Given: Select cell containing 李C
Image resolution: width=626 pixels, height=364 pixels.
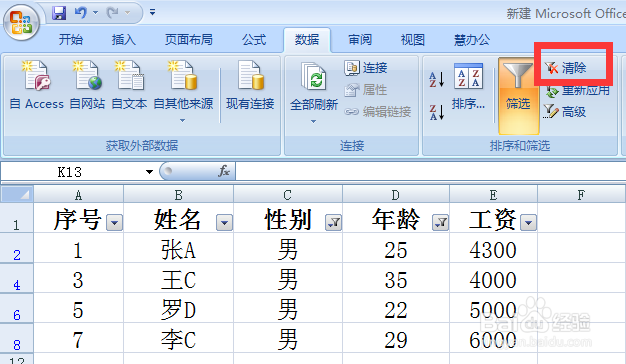Looking at the screenshot, I should coord(178,338).
